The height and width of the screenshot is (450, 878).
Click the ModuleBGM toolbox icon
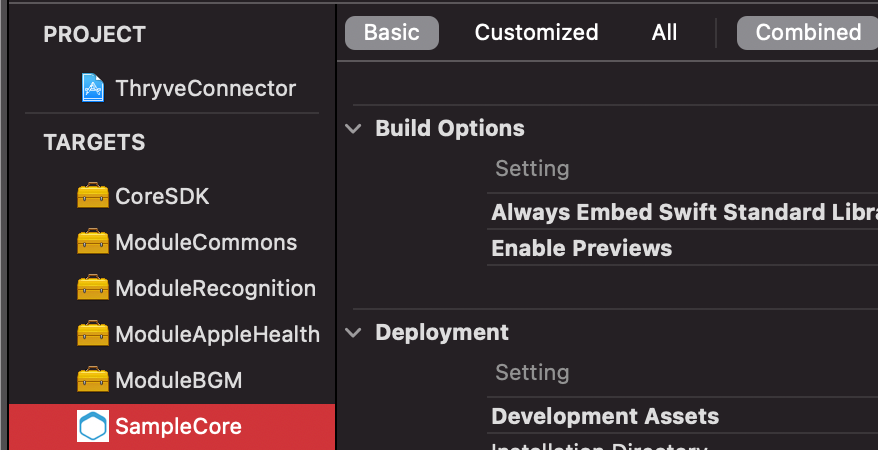click(x=93, y=380)
